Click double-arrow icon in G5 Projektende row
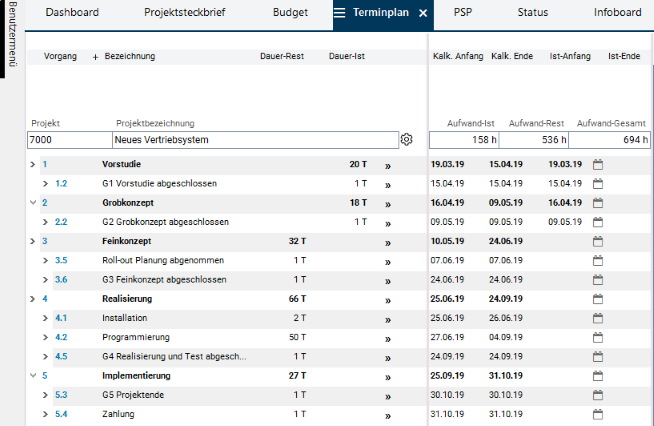Screen dimensions: 654x426 388,396
